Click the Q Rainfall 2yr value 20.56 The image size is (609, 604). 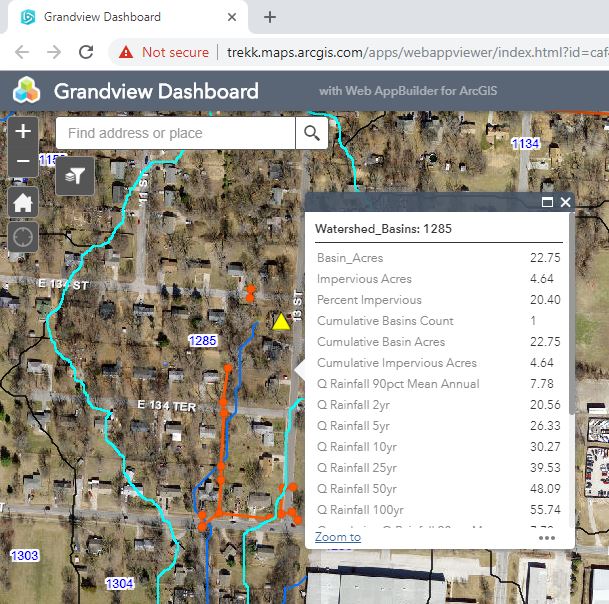point(545,405)
